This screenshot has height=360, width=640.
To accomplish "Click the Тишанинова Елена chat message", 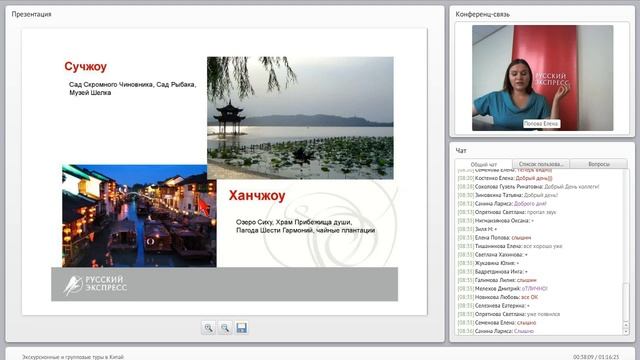I will tap(510, 246).
